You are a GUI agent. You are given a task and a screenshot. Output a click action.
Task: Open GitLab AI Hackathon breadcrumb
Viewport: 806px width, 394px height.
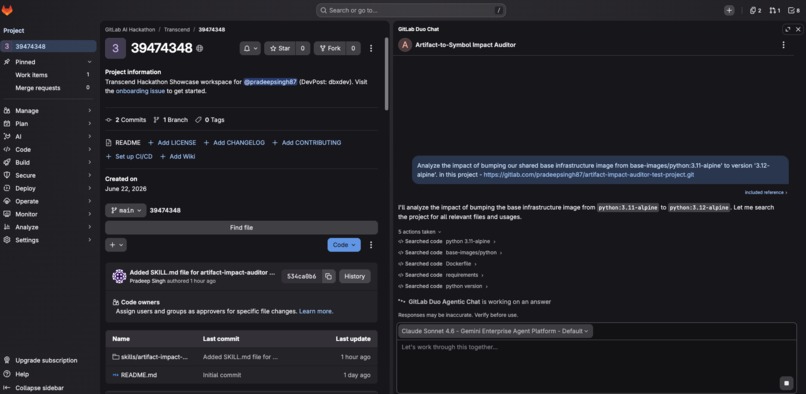point(130,30)
